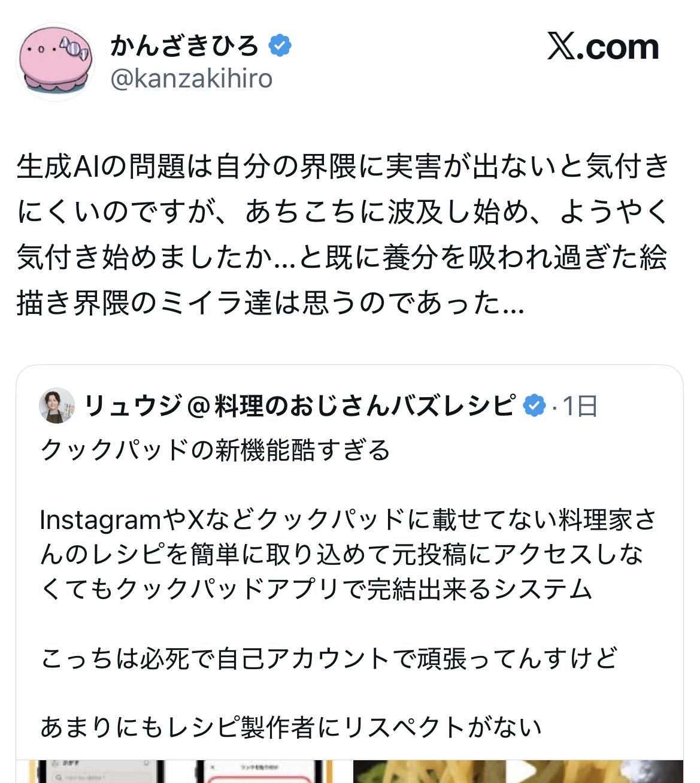Click the main post text starting with 生成AIの問題

point(343,234)
